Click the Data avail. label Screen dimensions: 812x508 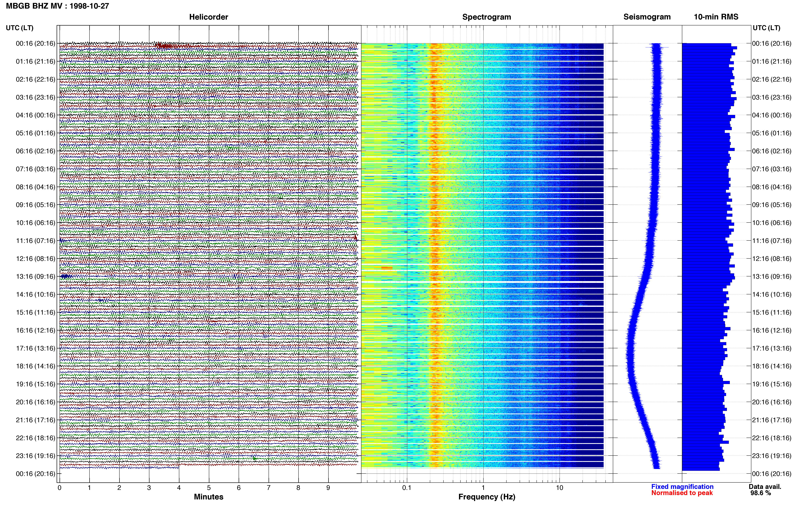[x=765, y=486]
